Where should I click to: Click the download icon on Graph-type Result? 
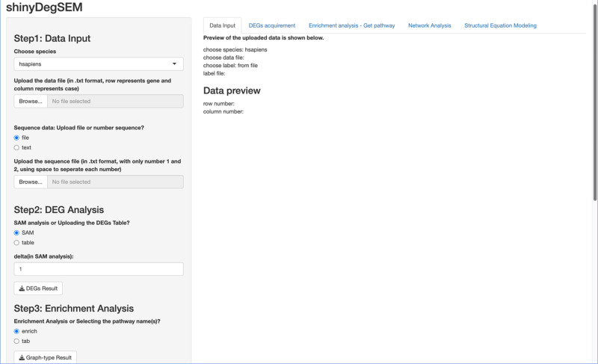click(22, 357)
